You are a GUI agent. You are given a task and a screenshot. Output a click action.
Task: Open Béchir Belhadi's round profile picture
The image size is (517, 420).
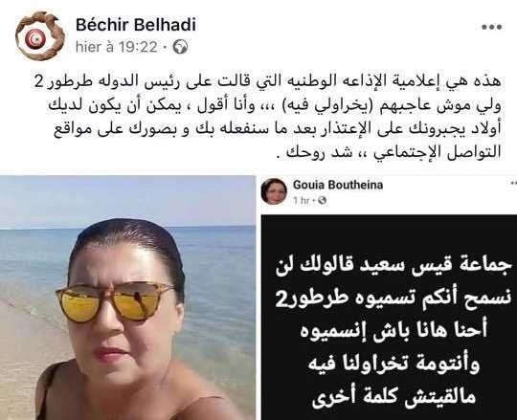point(40,36)
